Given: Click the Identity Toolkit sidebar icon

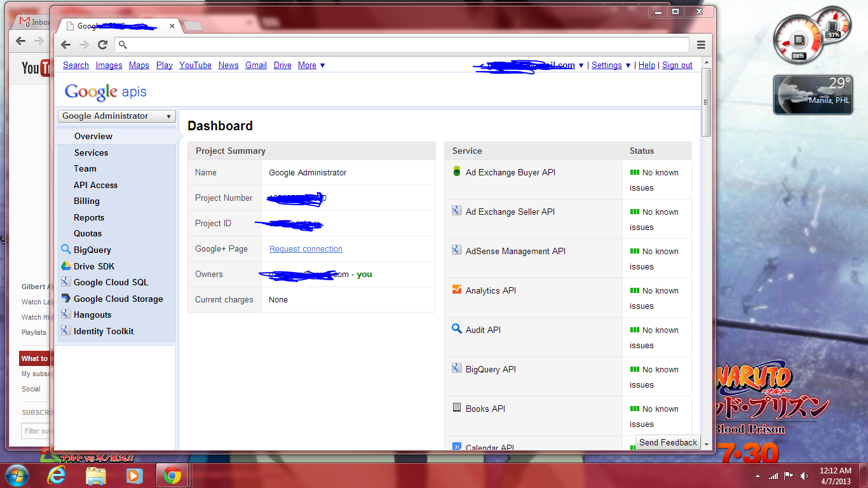Looking at the screenshot, I should [x=65, y=331].
